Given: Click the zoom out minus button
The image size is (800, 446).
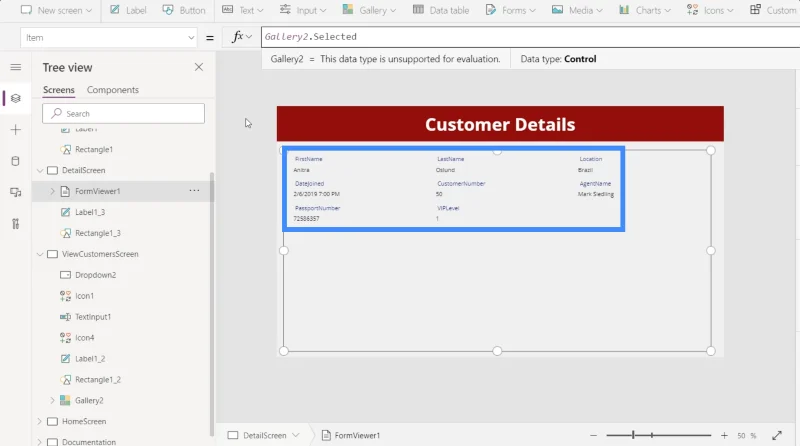Looking at the screenshot, I should point(593,435).
